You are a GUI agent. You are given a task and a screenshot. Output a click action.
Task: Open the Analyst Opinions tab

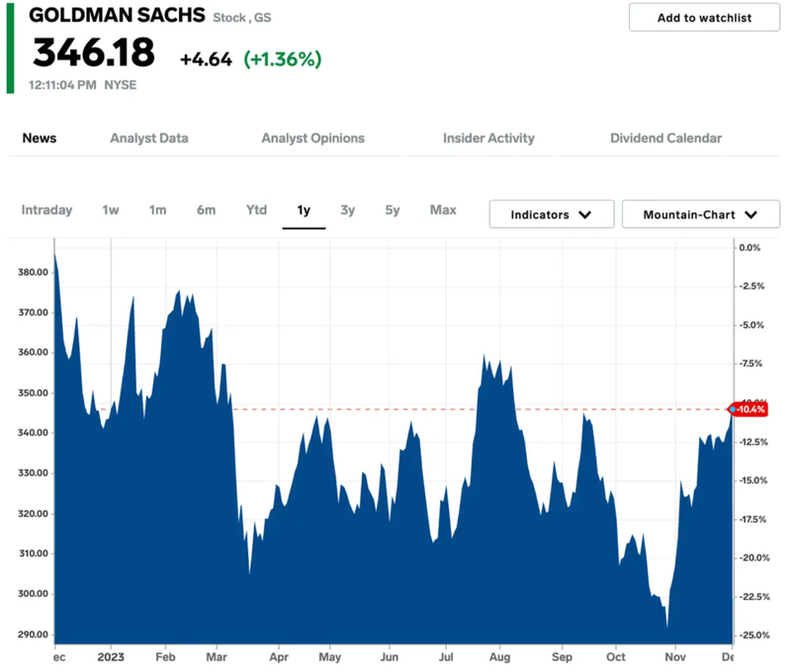click(312, 138)
